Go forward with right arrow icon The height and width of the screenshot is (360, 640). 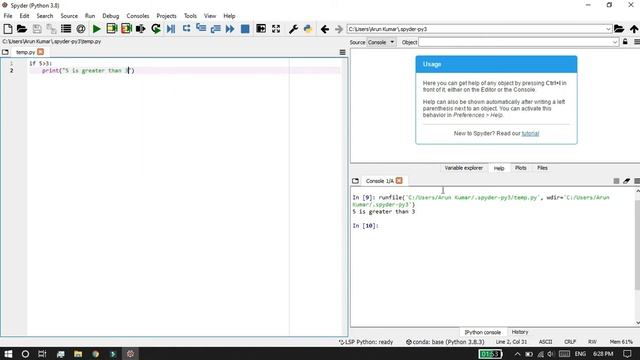pyautogui.click(x=339, y=29)
